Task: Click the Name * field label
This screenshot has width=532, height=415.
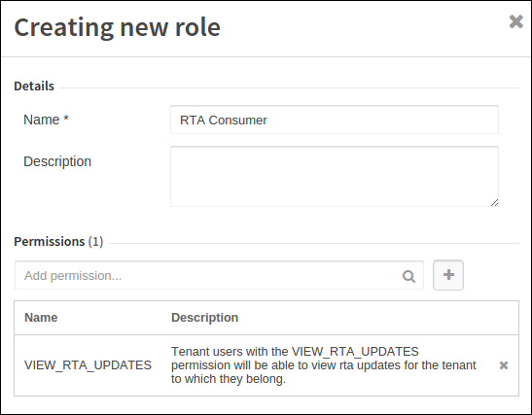Action: click(x=46, y=120)
